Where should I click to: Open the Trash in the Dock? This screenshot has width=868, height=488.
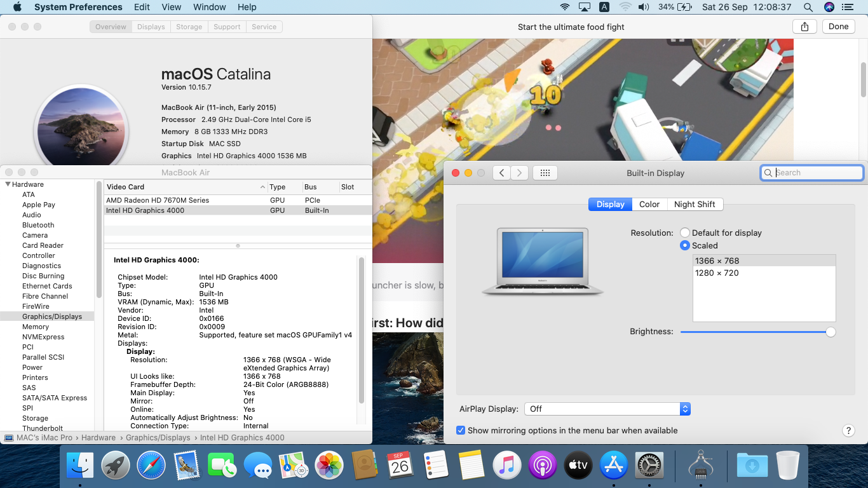click(788, 466)
